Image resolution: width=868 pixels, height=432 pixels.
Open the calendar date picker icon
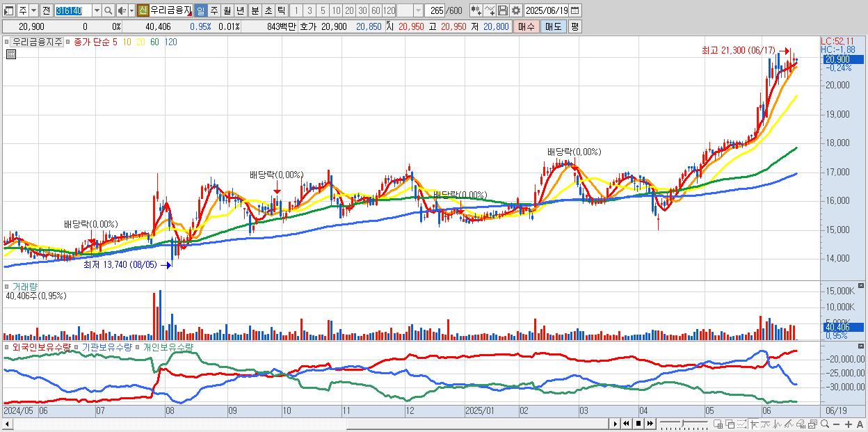pyautogui.click(x=574, y=10)
